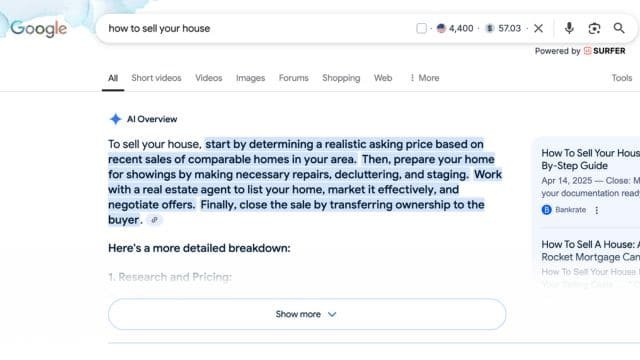This screenshot has height=360, width=640.
Task: Click the magnifying glass search icon
Action: pyautogui.click(x=619, y=28)
